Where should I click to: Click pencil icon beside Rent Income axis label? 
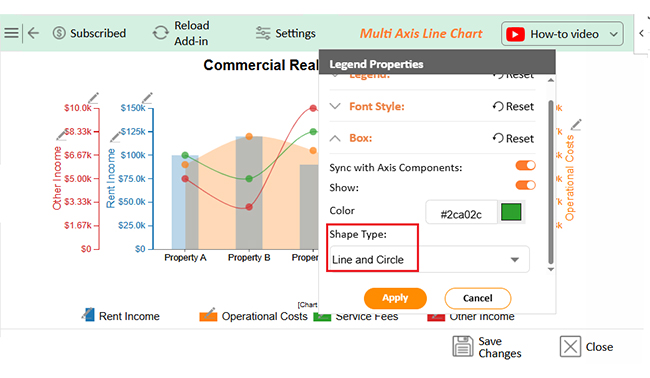115,137
